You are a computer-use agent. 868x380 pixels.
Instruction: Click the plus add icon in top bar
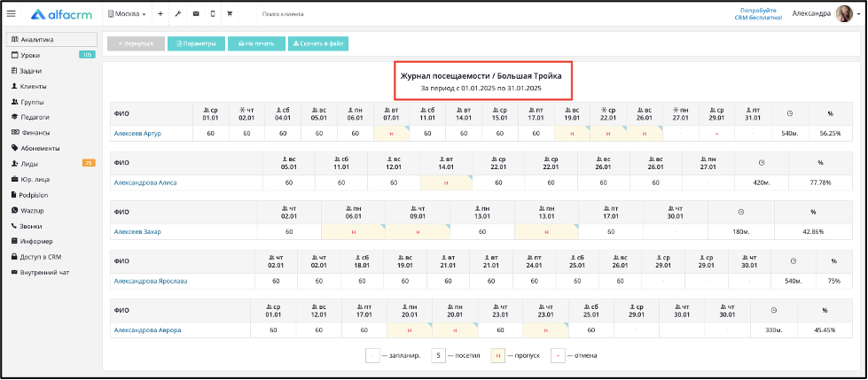[x=160, y=14]
